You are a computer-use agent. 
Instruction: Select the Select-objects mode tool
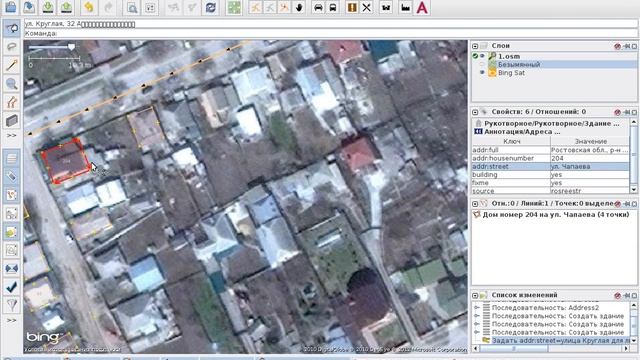click(12, 28)
